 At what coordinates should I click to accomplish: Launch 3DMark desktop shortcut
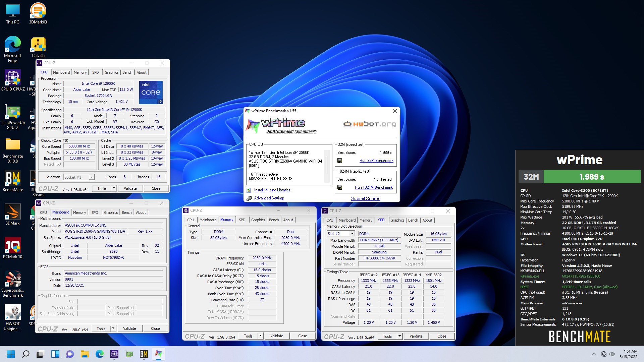(13, 215)
